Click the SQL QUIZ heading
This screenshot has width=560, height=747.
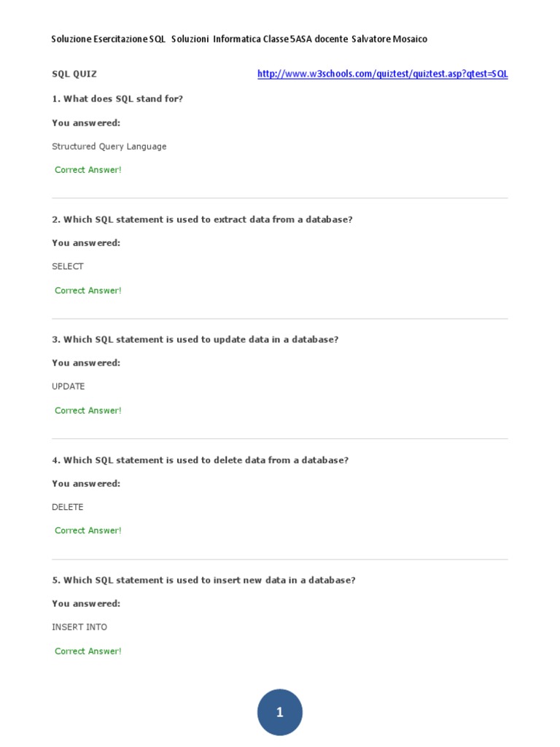point(74,74)
